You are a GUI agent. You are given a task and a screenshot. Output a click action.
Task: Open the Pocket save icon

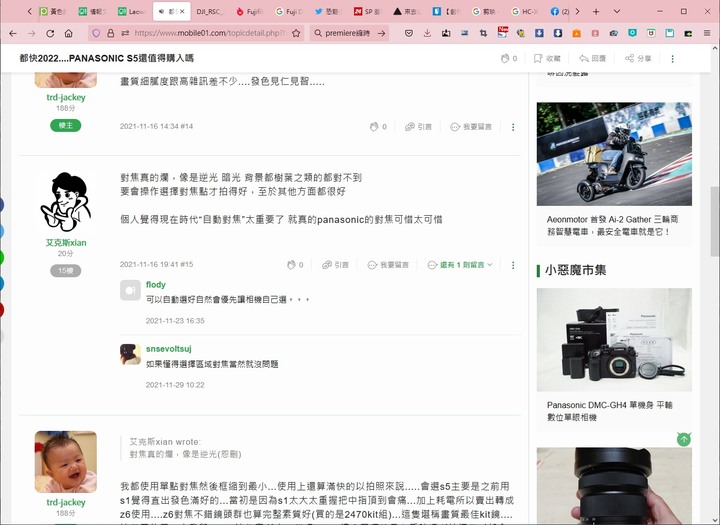(409, 33)
